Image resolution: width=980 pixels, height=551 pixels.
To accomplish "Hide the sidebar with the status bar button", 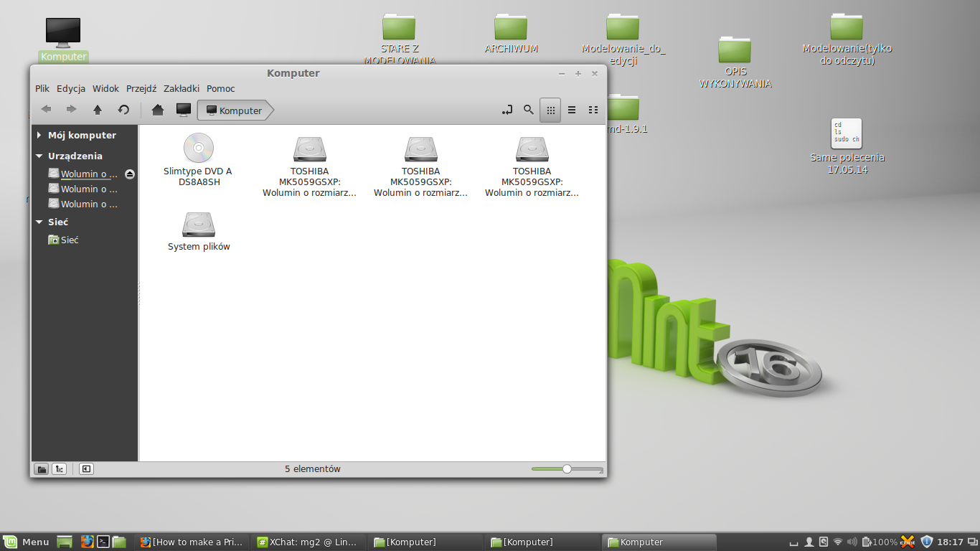I will (86, 469).
